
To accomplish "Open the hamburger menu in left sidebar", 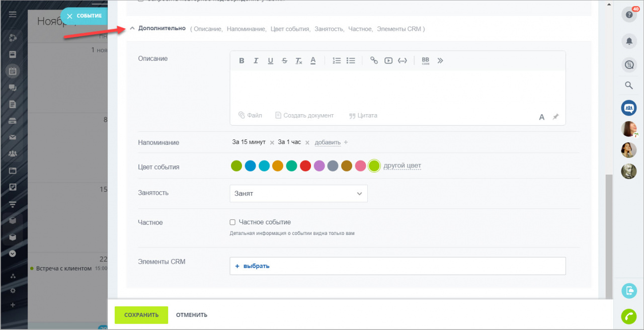I will 13,15.
